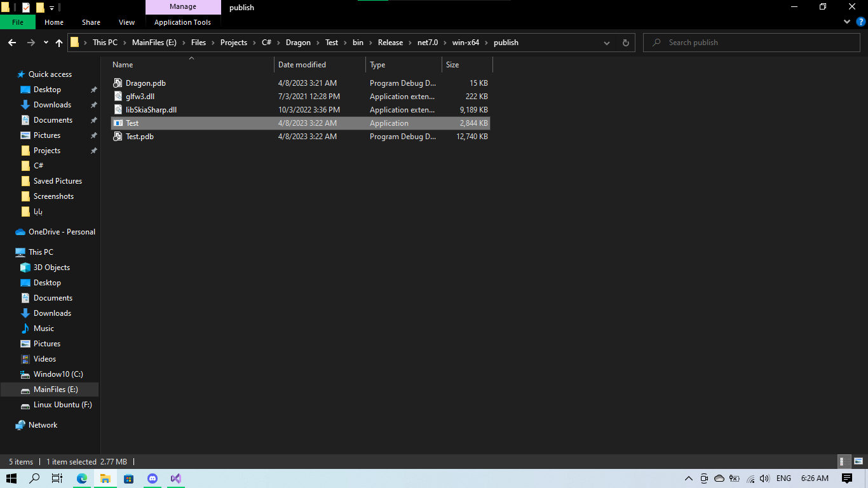This screenshot has height=488, width=868.
Task: Open Task View on taskbar
Action: pyautogui.click(x=57, y=478)
